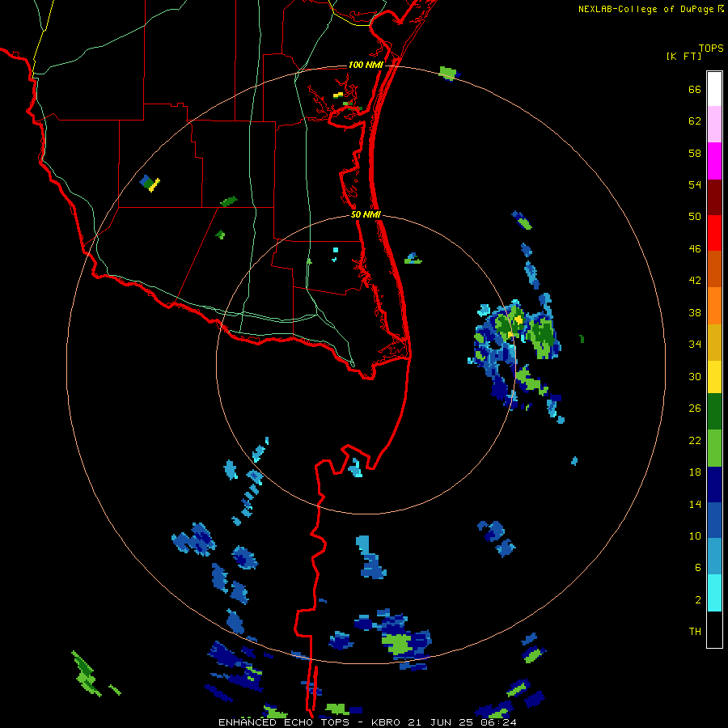Click the TH threshold label on legend
The image size is (728, 728).
(x=695, y=632)
